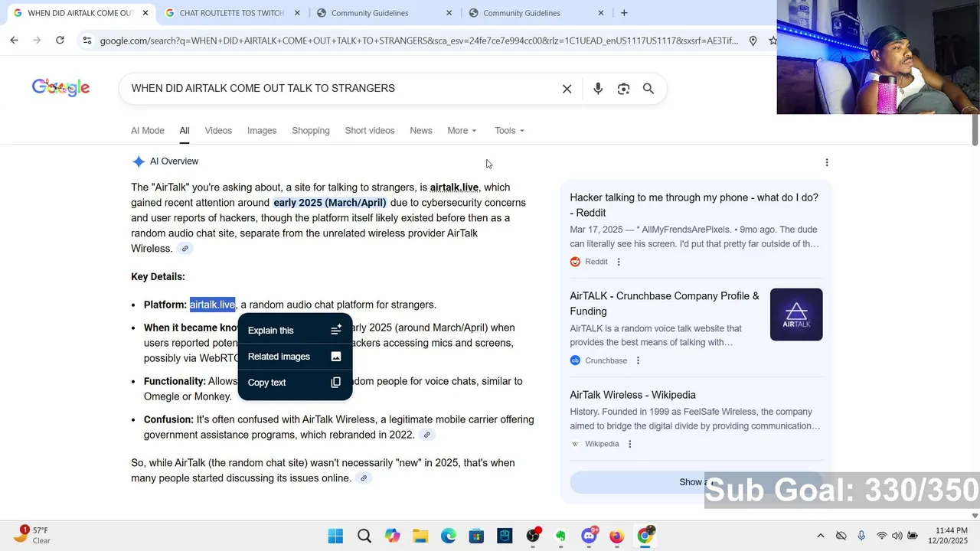Expand the More dropdown
This screenshot has height=551, width=980.
coord(462,131)
